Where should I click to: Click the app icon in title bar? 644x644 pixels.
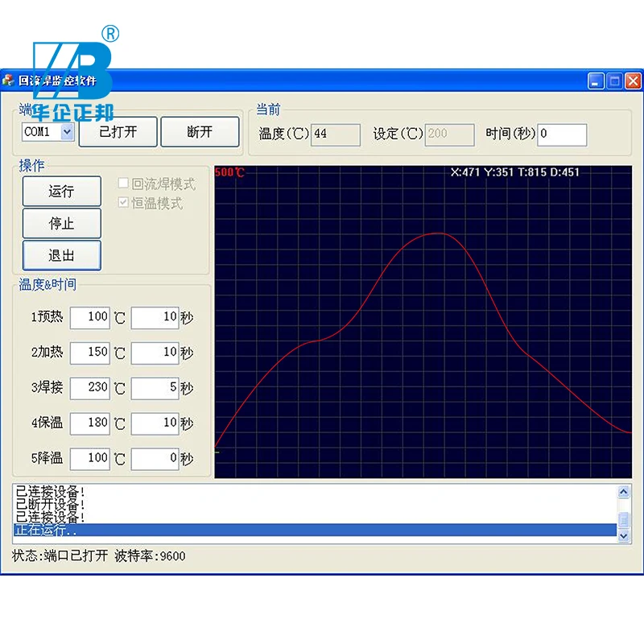click(x=8, y=80)
